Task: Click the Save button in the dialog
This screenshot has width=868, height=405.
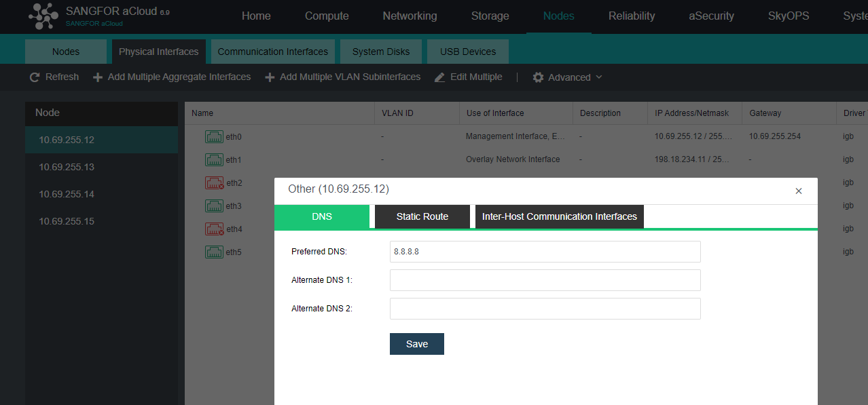Action: pos(416,343)
